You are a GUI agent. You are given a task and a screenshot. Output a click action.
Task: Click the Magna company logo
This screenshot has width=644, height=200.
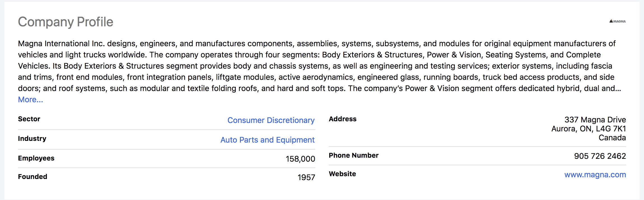[x=617, y=21]
